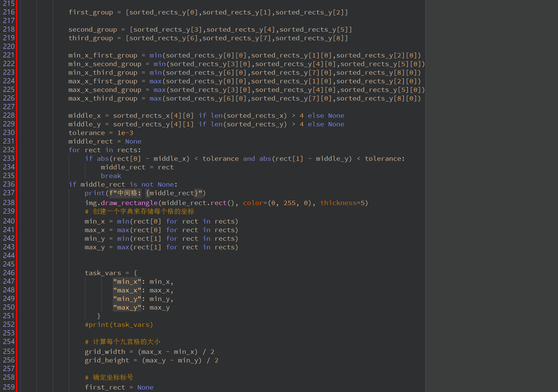The height and width of the screenshot is (392, 558).
Task: Place cursor on the min_x_first_group variable
Action: coord(103,55)
